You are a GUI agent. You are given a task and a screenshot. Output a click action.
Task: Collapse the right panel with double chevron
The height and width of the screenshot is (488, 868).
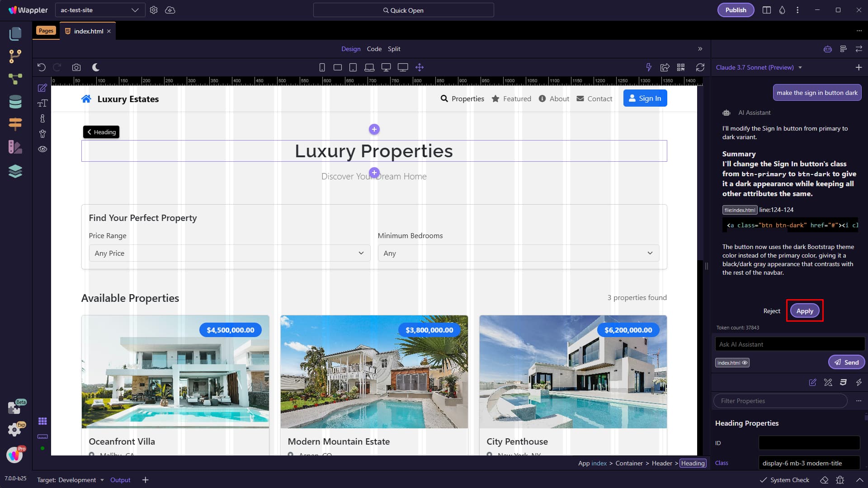(x=700, y=49)
